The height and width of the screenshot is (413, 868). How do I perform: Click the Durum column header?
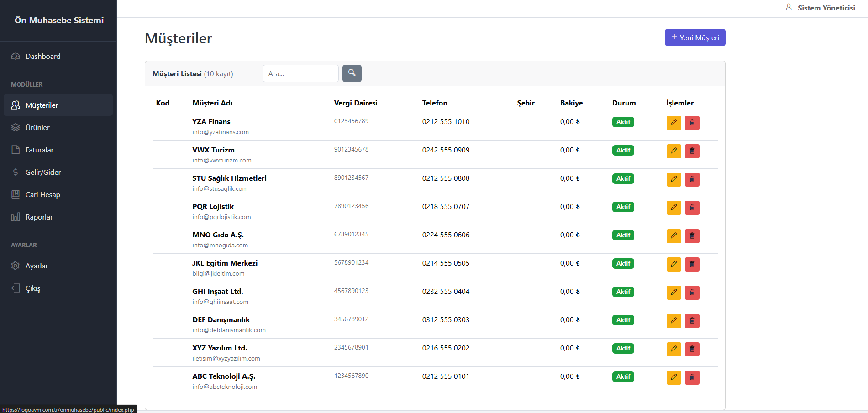click(624, 103)
